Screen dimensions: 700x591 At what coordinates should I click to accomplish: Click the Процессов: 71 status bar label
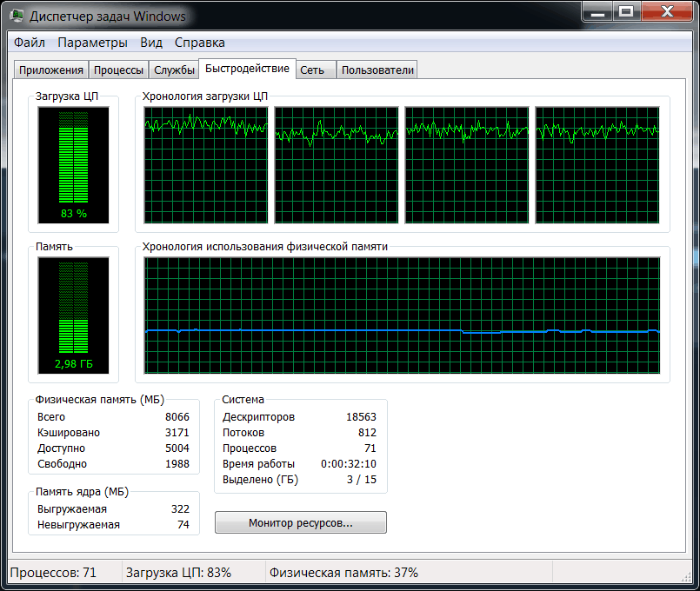click(55, 572)
